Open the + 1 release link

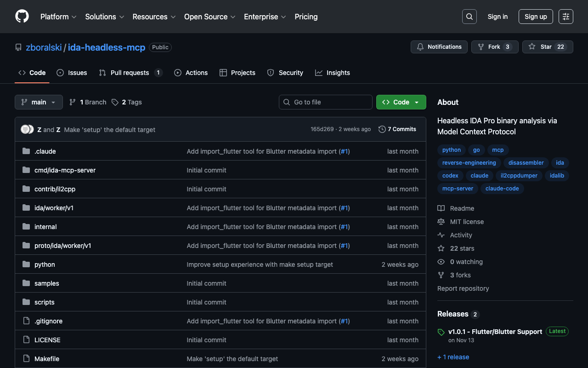click(453, 357)
